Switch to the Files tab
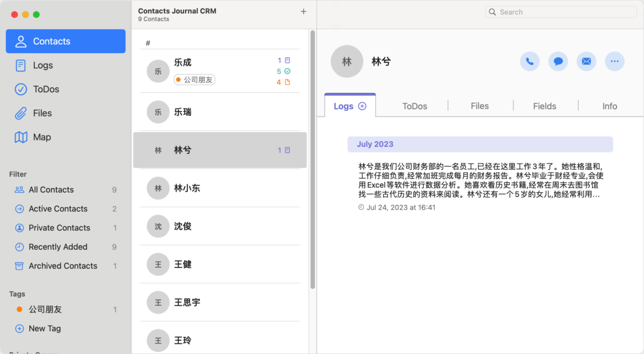 tap(480, 107)
